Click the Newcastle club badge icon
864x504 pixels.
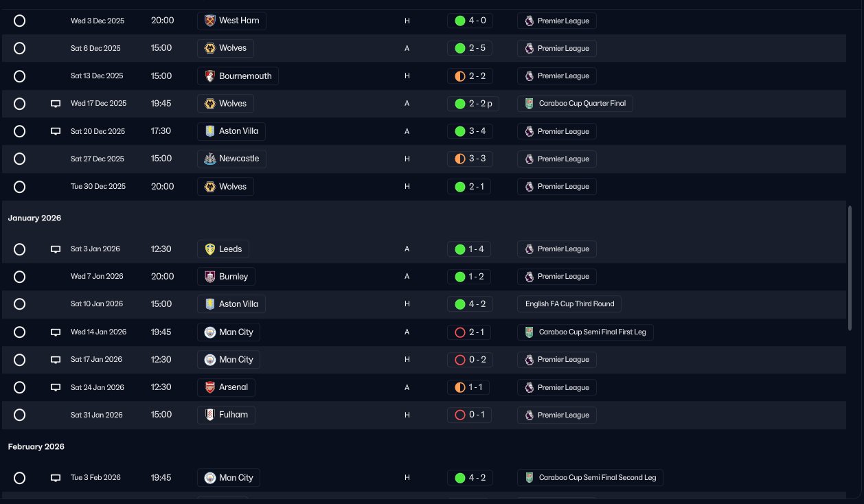coord(210,159)
